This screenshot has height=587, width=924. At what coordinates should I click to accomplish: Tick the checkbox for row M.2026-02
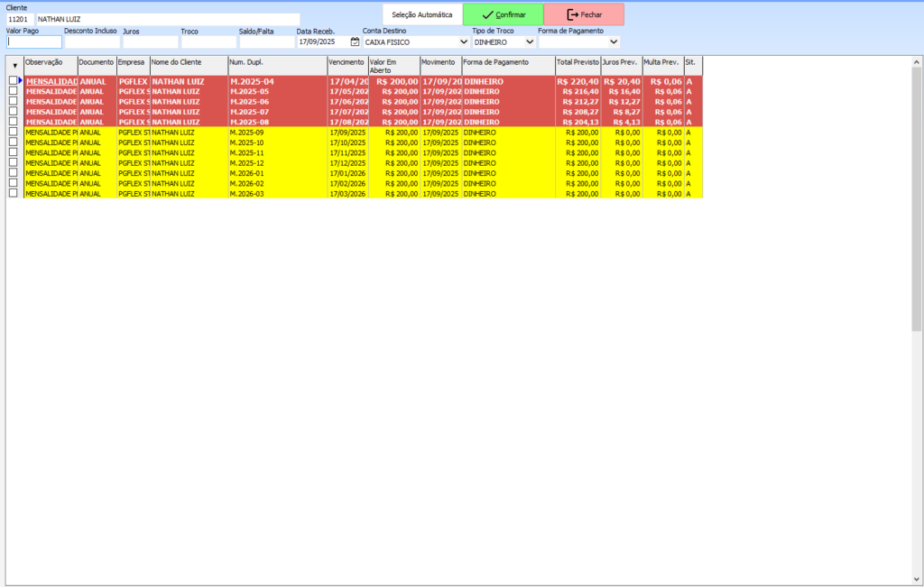pos(13,183)
